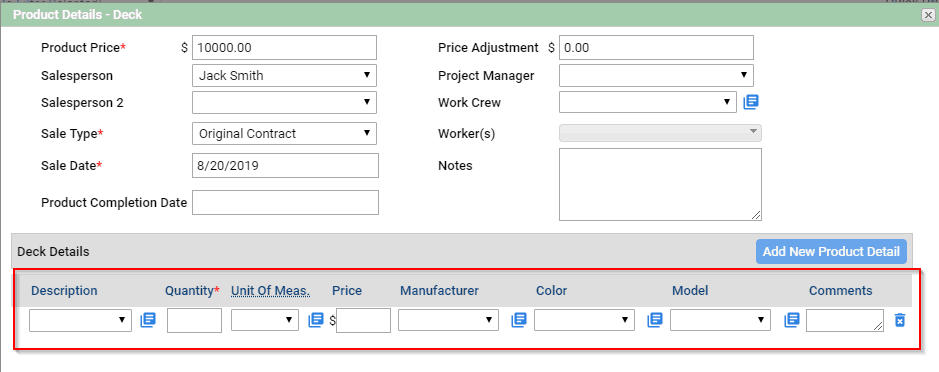The image size is (939, 372).
Task: Open the Sale Type dropdown showing Original Contract
Action: pyautogui.click(x=284, y=134)
